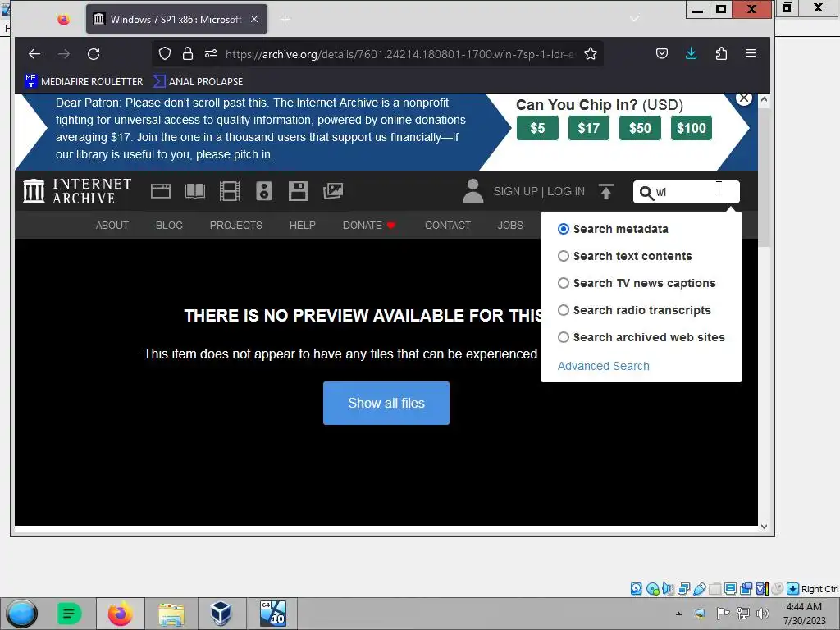
Task: Open the Internet Archive video film icon
Action: pyautogui.click(x=230, y=191)
